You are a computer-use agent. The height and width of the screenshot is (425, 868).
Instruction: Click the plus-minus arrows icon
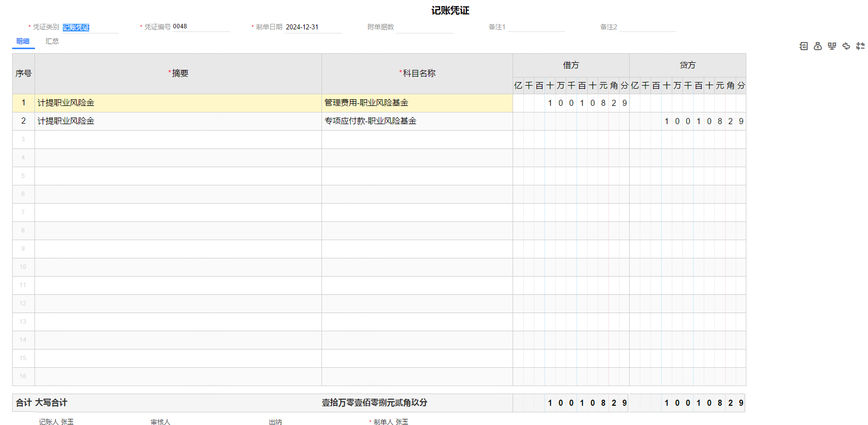point(860,46)
